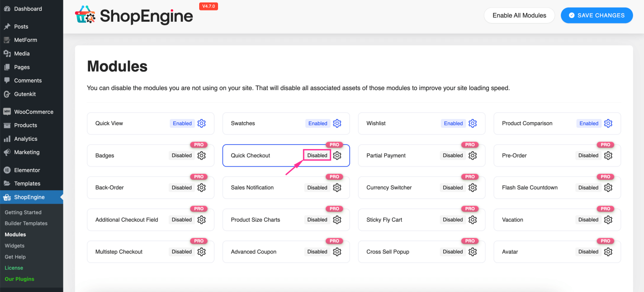The image size is (644, 292).
Task: Enable the Badges module
Action: click(x=182, y=155)
